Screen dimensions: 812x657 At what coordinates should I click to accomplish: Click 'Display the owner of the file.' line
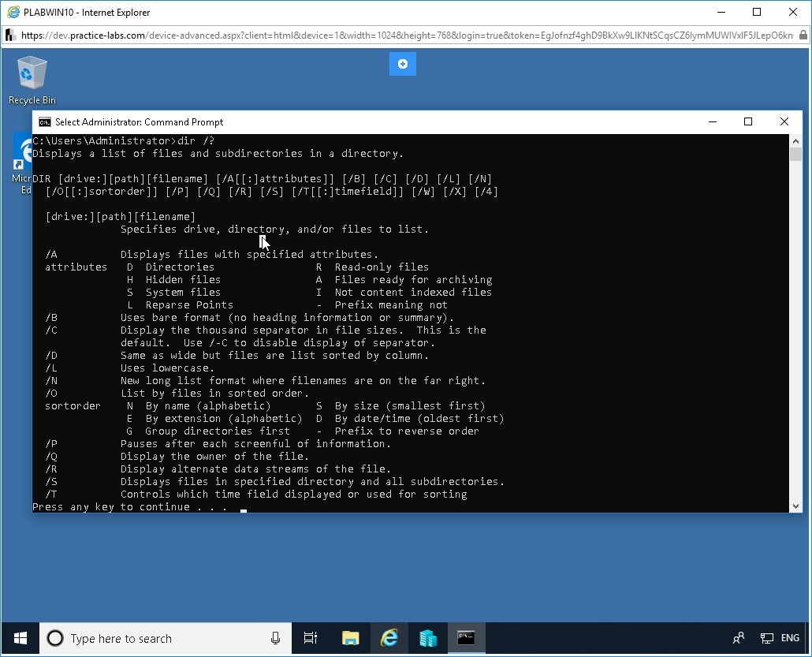pyautogui.click(x=214, y=456)
